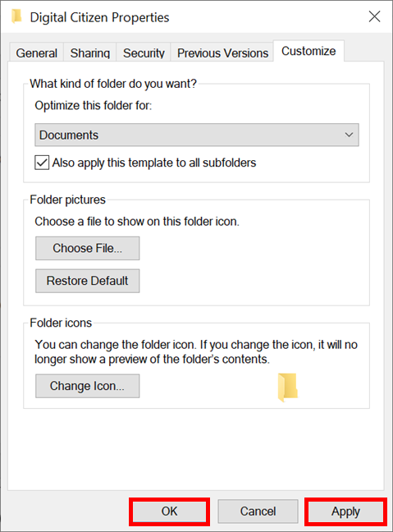Click the 'Also apply this template to all subfolders' label
Screen dimensions: 393x532
[x=154, y=163]
